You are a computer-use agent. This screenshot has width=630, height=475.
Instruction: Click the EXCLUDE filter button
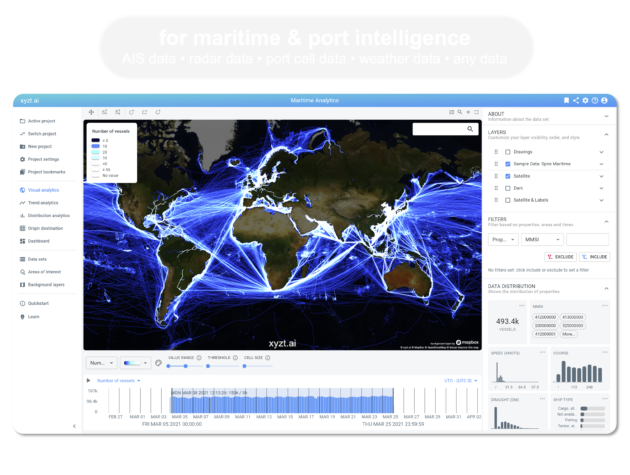pos(560,257)
